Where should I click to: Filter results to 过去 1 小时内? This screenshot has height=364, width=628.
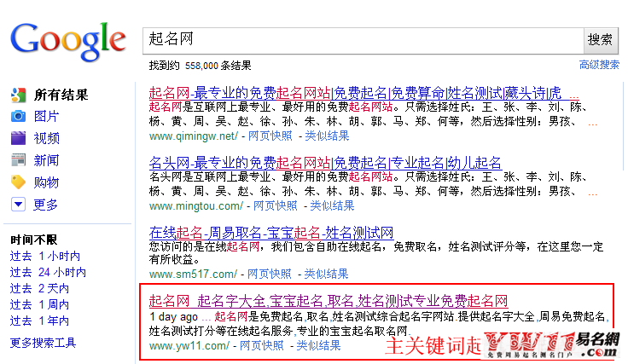click(x=45, y=256)
